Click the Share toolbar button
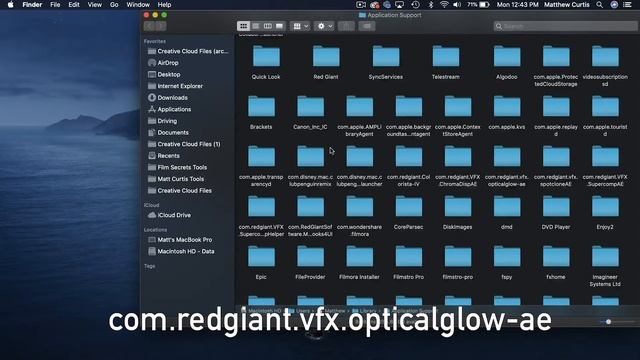Image resolution: width=640 pixels, height=360 pixels. [x=346, y=26]
